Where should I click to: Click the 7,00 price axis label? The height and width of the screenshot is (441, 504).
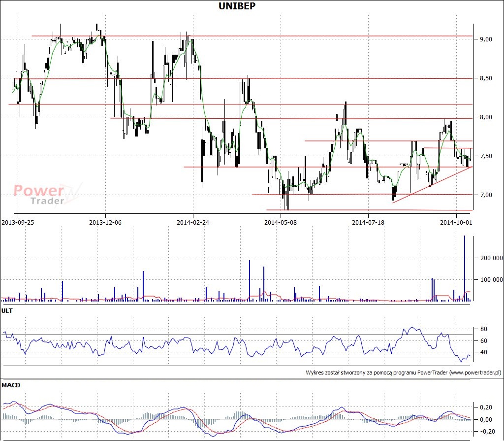pyautogui.click(x=486, y=195)
